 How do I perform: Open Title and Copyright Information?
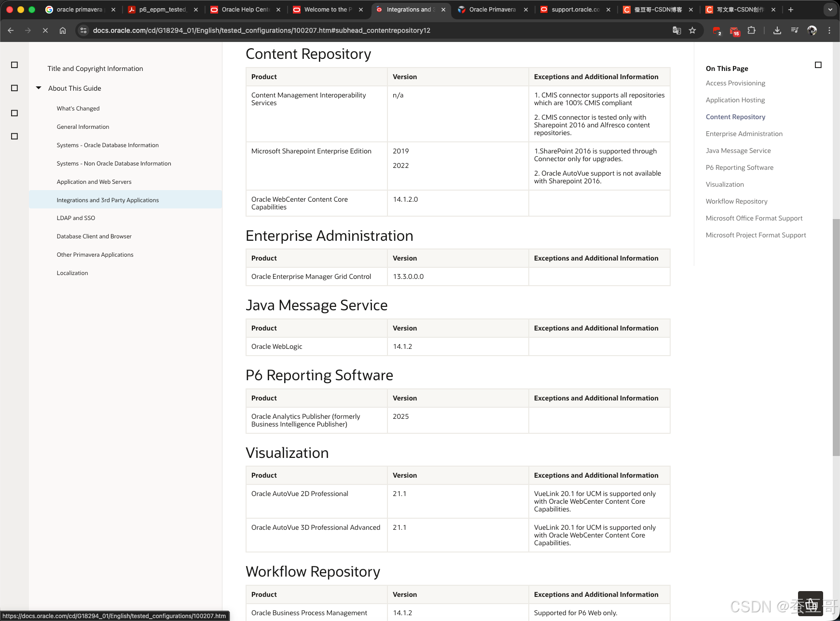pyautogui.click(x=96, y=69)
